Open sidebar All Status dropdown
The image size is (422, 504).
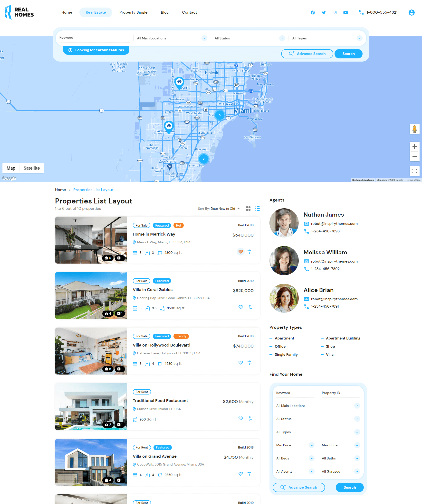[318, 419]
